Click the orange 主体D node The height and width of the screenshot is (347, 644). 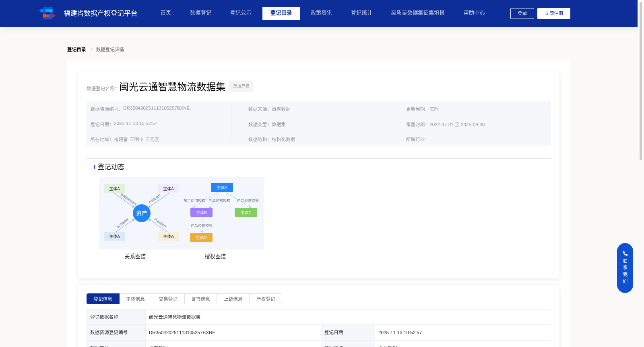tap(201, 237)
